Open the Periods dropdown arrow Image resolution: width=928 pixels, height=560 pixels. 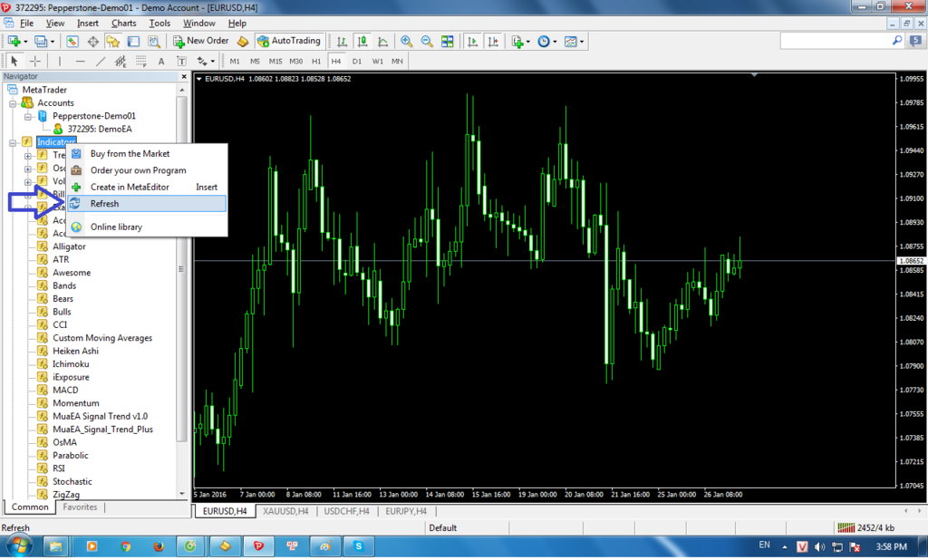(x=555, y=42)
